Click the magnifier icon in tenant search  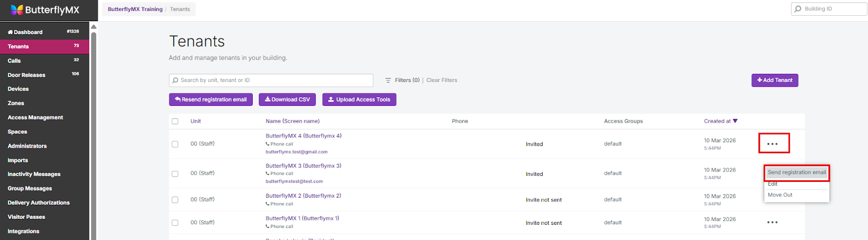pyautogui.click(x=175, y=80)
